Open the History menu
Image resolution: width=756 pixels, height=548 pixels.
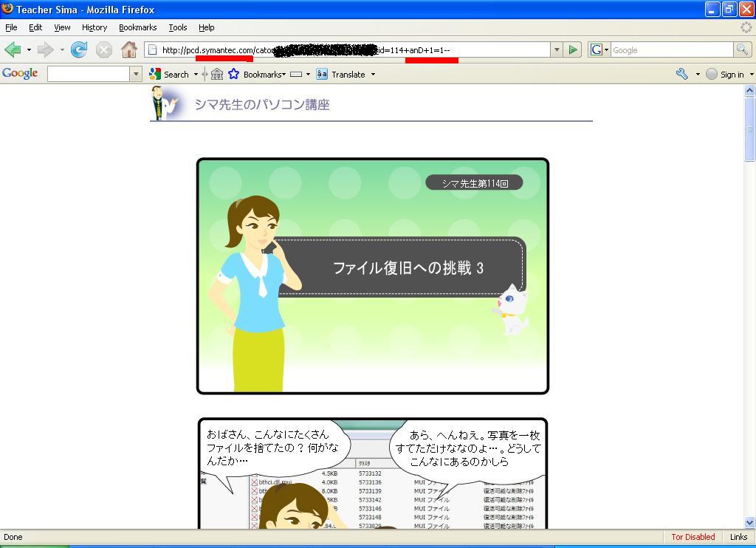(x=94, y=27)
